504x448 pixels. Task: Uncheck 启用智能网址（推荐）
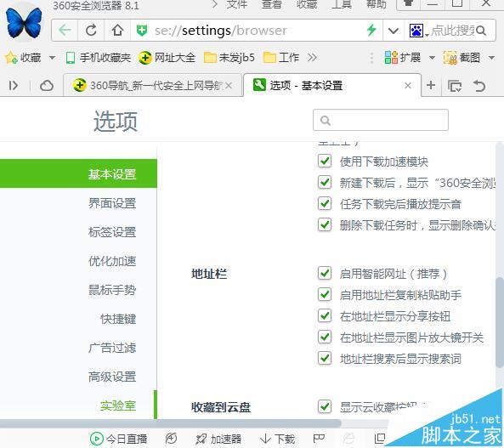[x=325, y=274]
